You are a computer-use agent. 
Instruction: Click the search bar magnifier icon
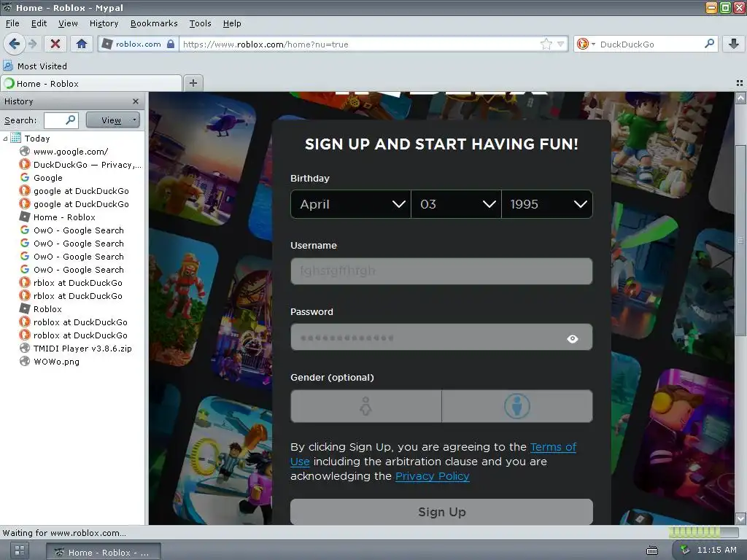(x=709, y=44)
